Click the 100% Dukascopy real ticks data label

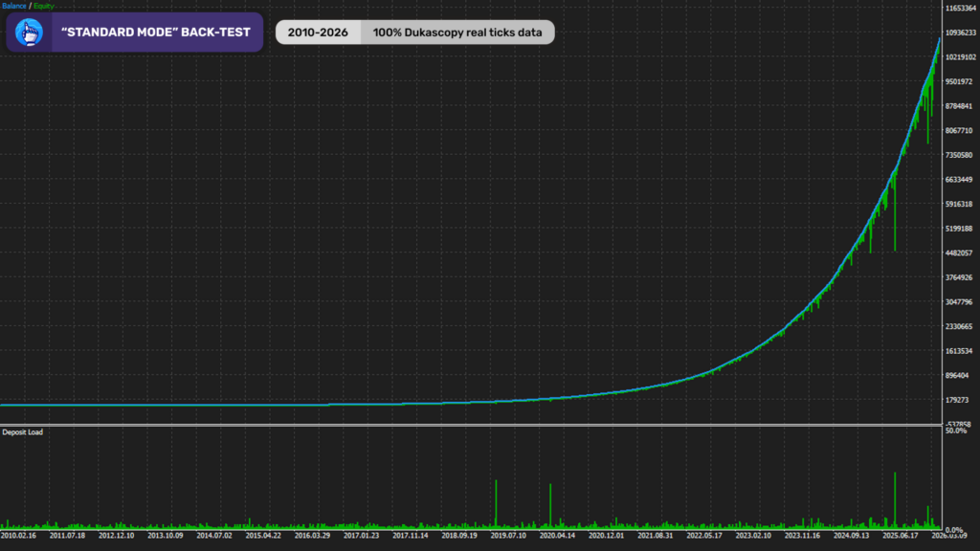457,33
